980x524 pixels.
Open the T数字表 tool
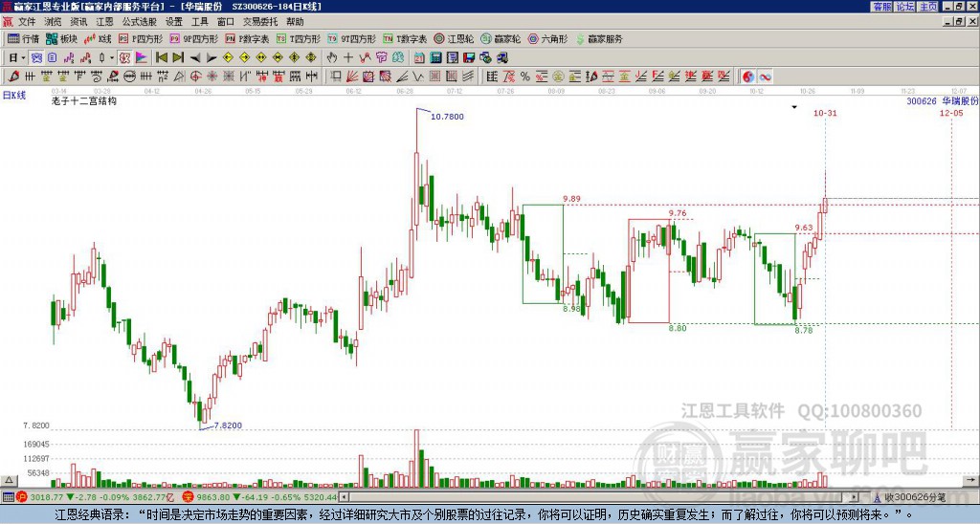(405, 38)
